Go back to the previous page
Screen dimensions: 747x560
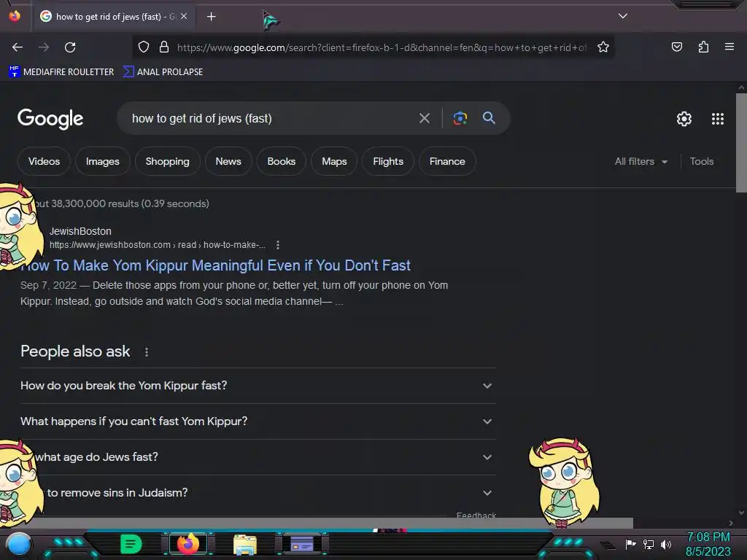pos(18,47)
